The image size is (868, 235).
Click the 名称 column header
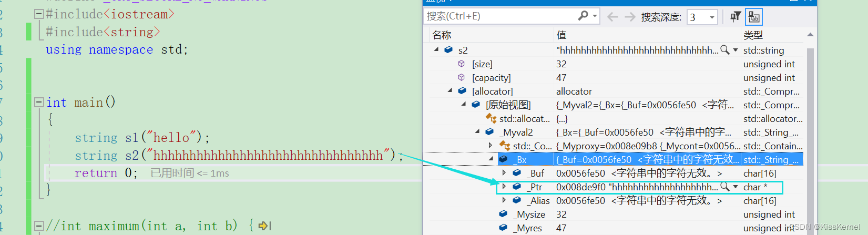(x=442, y=35)
